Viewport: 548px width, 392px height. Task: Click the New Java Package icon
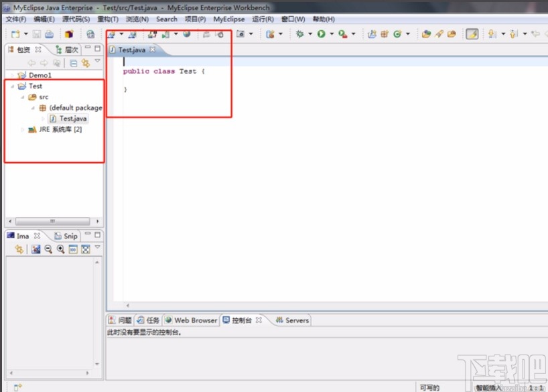point(385,34)
